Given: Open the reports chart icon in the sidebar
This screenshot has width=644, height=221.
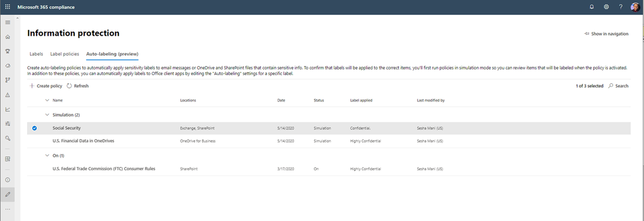Looking at the screenshot, I should pos(7,109).
